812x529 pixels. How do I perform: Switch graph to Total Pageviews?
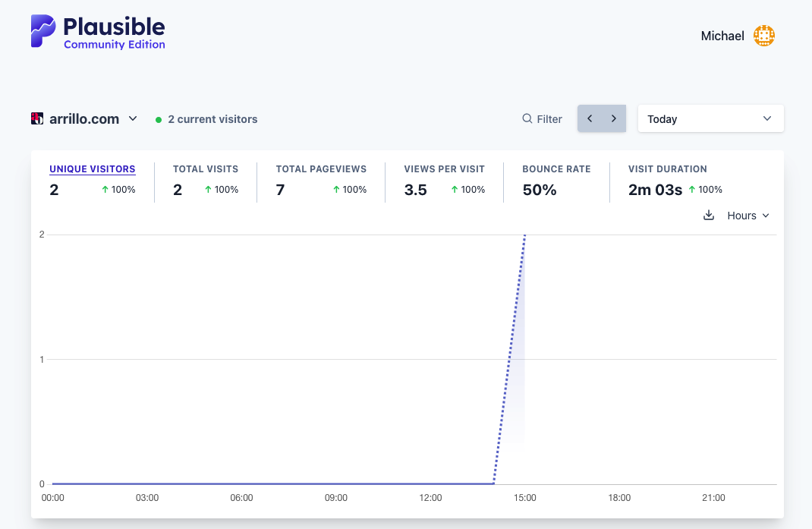[321, 169]
